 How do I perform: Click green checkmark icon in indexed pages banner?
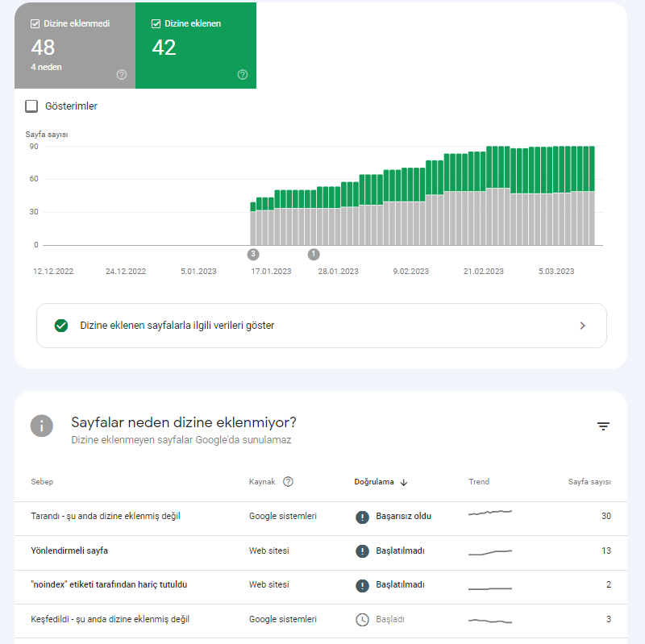(x=61, y=326)
